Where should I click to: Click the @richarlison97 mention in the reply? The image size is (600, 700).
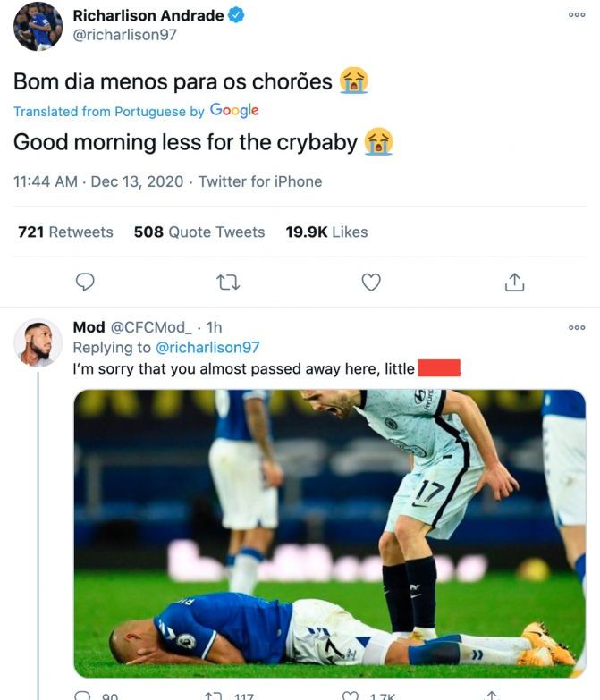(207, 347)
